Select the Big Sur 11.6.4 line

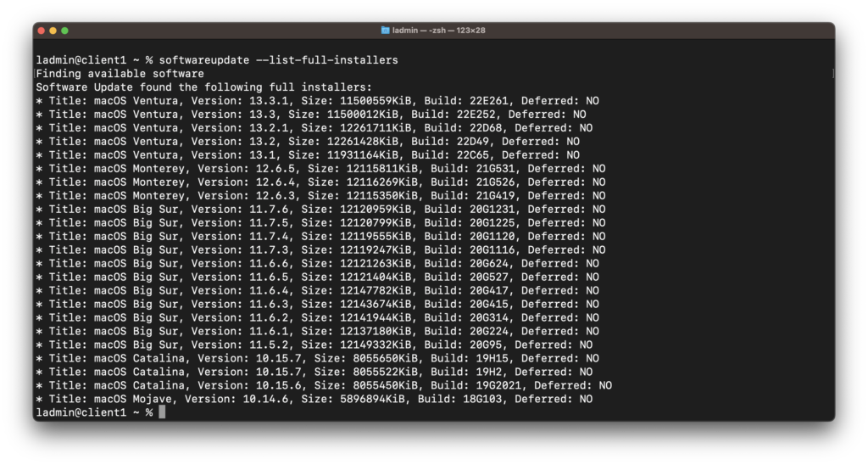click(318, 291)
